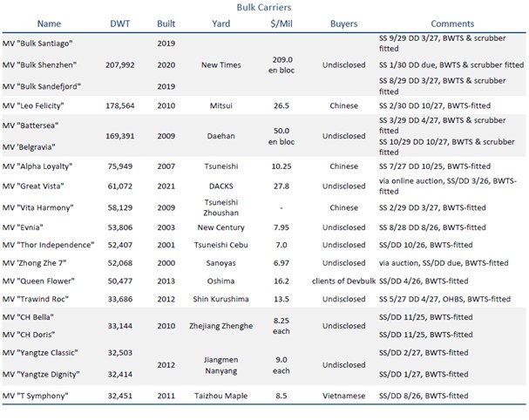529x420 pixels.
Task: Click the DWT value 207,992
Action: pos(121,63)
